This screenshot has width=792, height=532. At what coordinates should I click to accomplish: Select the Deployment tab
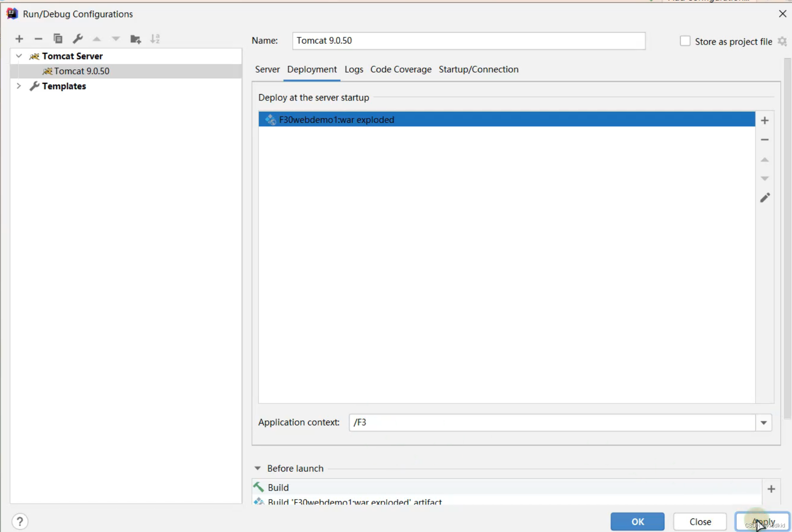(312, 69)
